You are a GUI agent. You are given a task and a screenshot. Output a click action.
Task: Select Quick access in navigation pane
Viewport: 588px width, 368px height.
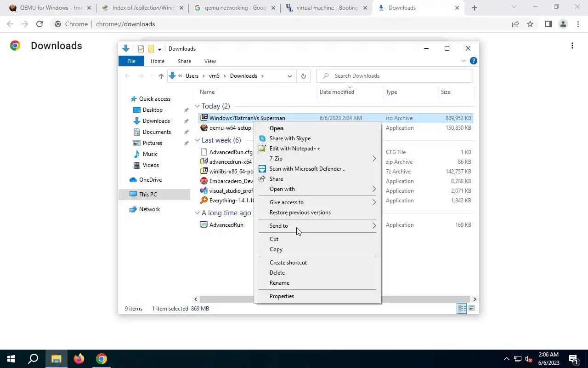coord(154,99)
